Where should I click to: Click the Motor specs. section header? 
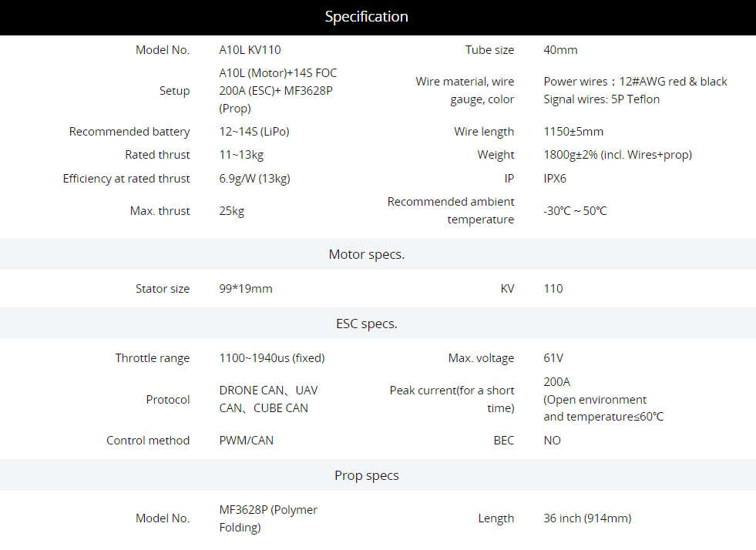(x=366, y=254)
